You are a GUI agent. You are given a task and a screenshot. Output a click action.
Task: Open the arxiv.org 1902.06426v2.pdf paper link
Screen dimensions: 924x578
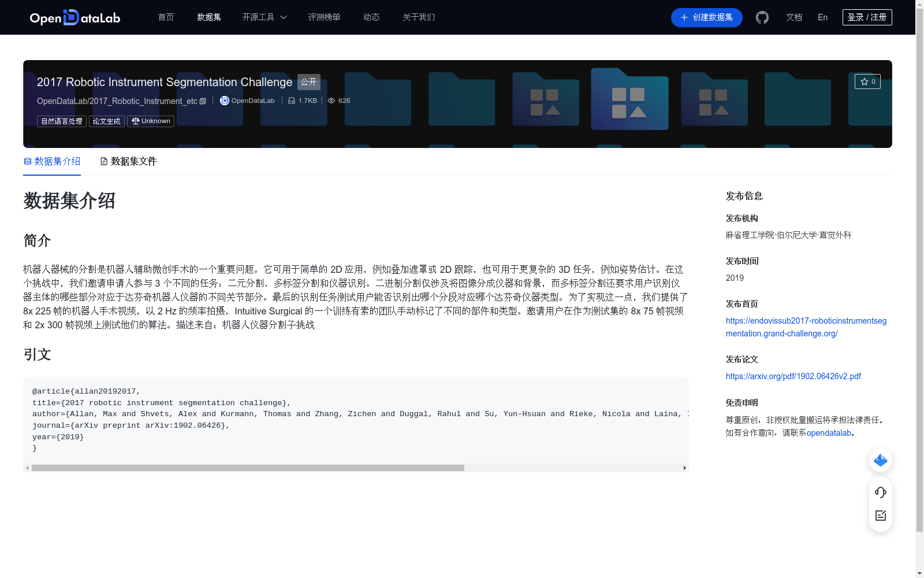(x=793, y=376)
